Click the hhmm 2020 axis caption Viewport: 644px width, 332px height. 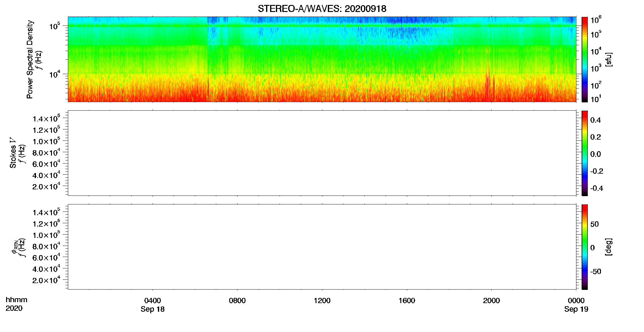click(x=17, y=304)
